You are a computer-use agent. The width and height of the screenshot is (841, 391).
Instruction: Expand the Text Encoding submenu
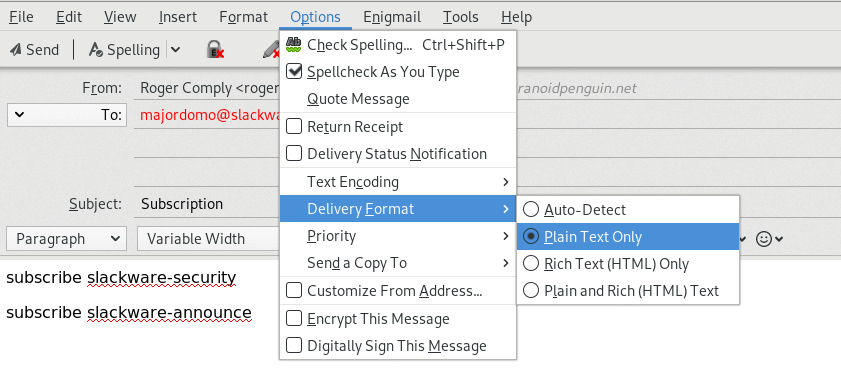[x=398, y=182]
